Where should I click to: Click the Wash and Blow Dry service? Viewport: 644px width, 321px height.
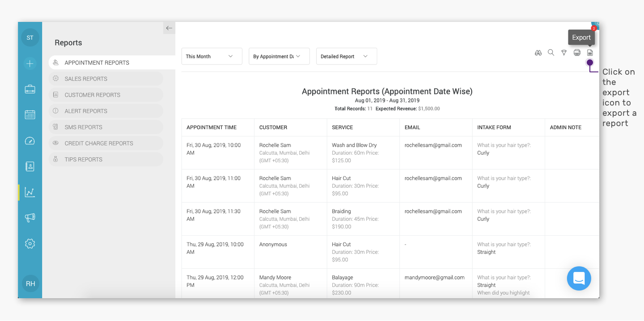coord(354,145)
